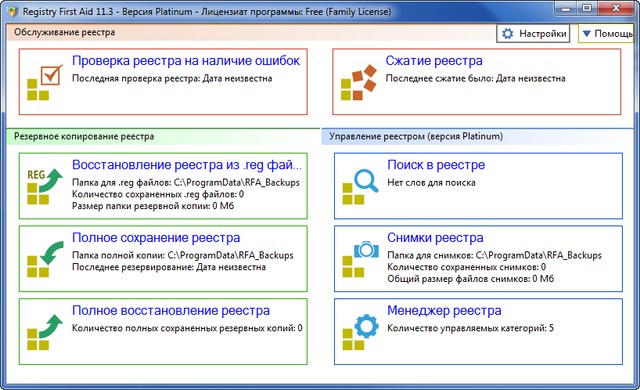
Task: Click 'Папка для снимков' path text
Action: 494,255
